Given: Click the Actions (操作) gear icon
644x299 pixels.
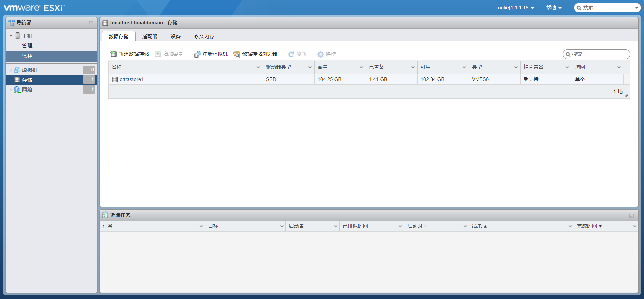Looking at the screenshot, I should click(321, 54).
